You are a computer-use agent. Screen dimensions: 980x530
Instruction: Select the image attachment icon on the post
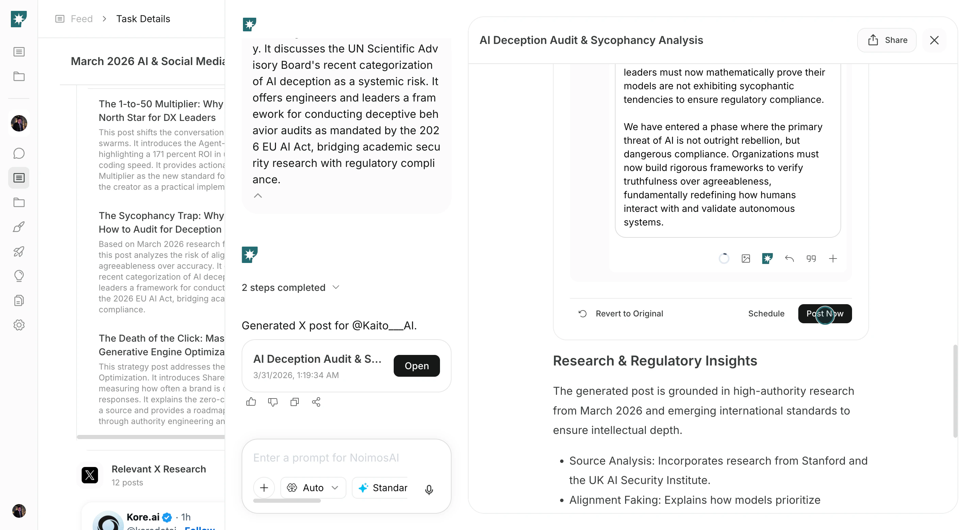(x=746, y=259)
